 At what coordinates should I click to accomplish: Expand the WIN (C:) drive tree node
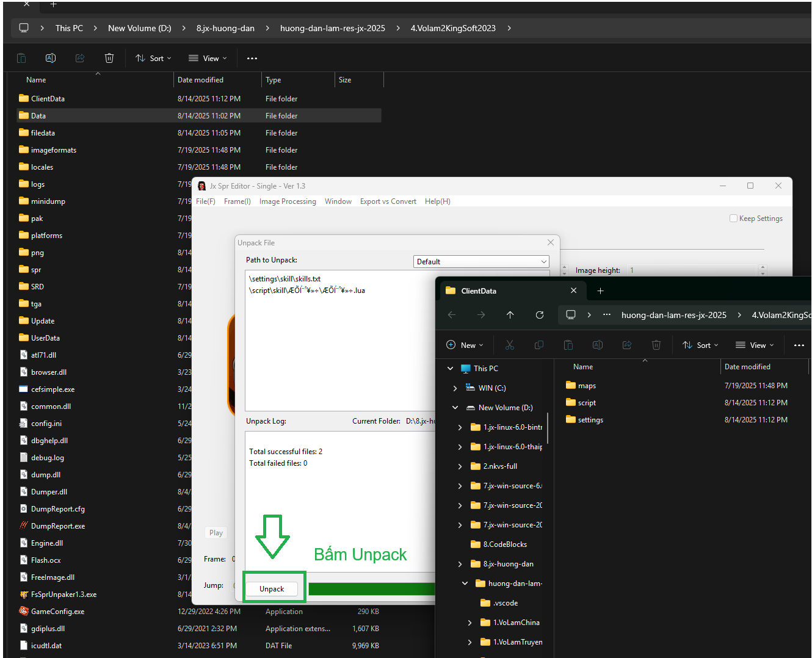pos(455,388)
